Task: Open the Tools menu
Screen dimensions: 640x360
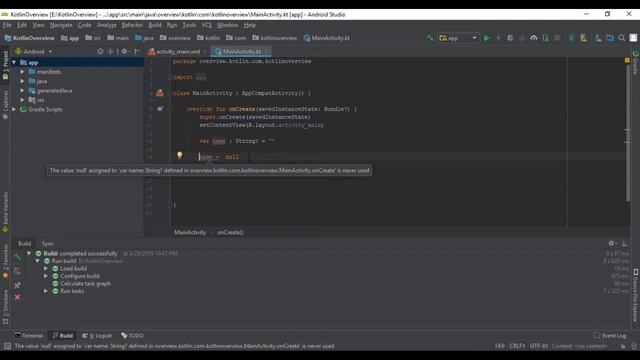Action: point(189,25)
